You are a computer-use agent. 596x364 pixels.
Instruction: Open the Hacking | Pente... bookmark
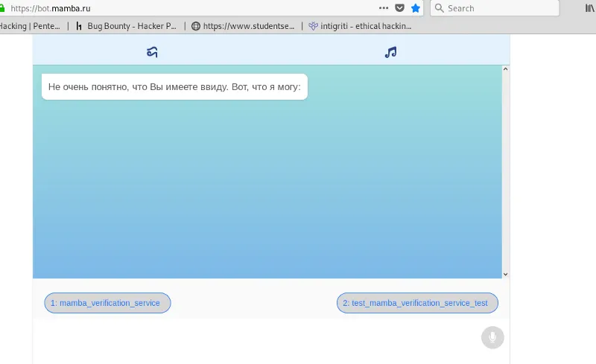30,26
